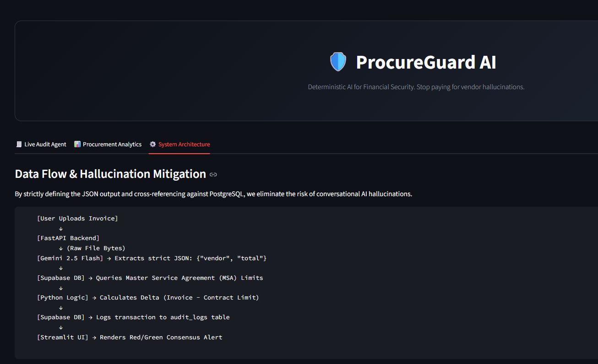This screenshot has width=598, height=364.
Task: Click the paragraph about cross-referencing against PostgreSQL
Action: pos(213,194)
